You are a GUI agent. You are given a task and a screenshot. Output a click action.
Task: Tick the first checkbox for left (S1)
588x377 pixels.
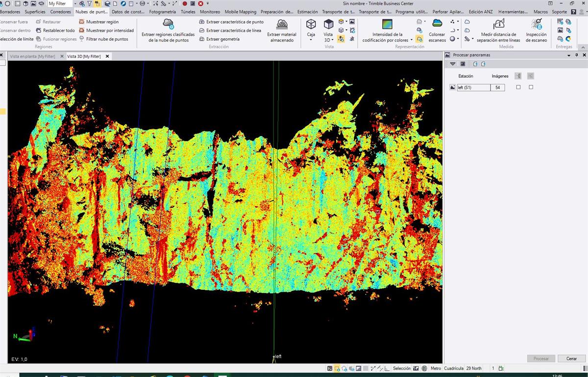518,87
